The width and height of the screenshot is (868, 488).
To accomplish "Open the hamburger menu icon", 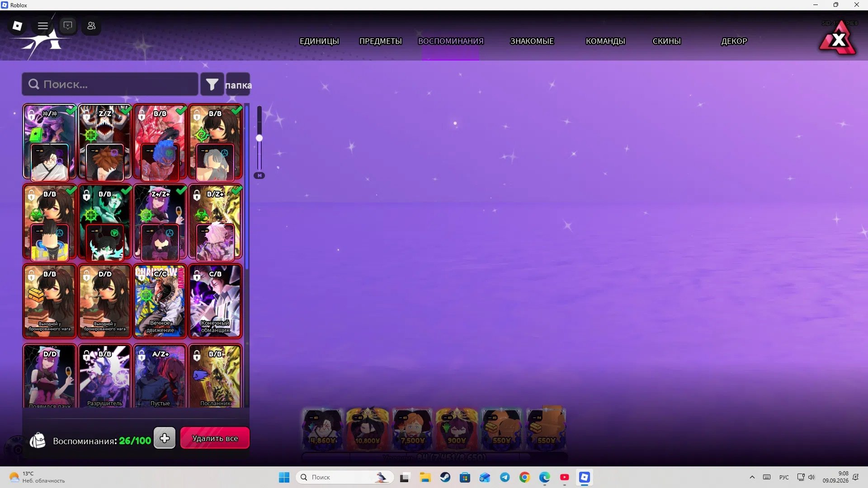I will [43, 26].
